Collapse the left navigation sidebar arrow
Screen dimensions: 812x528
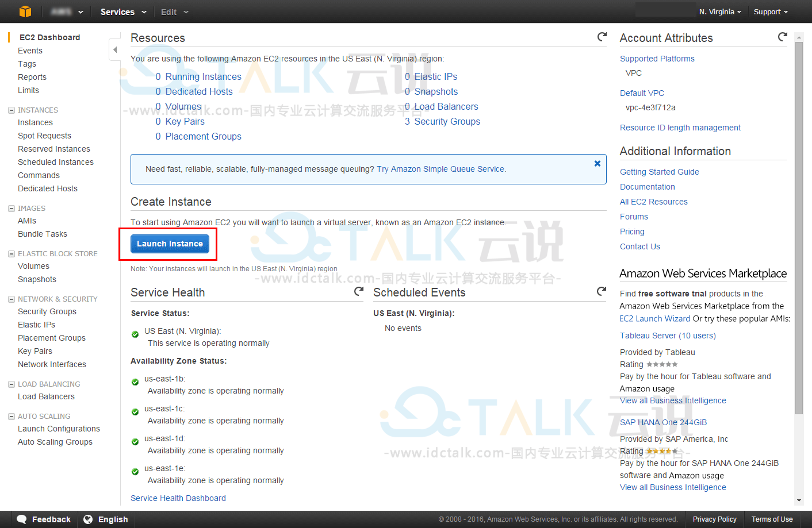(x=115, y=50)
